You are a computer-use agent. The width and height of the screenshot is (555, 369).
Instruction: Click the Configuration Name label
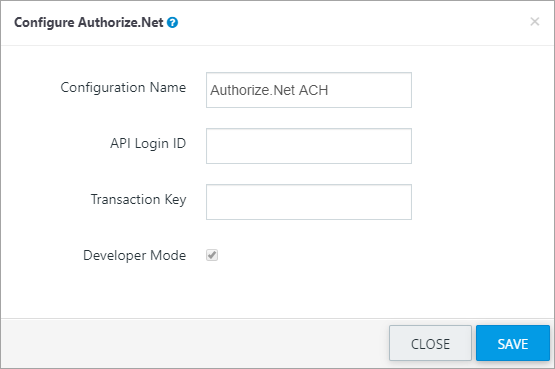[123, 87]
